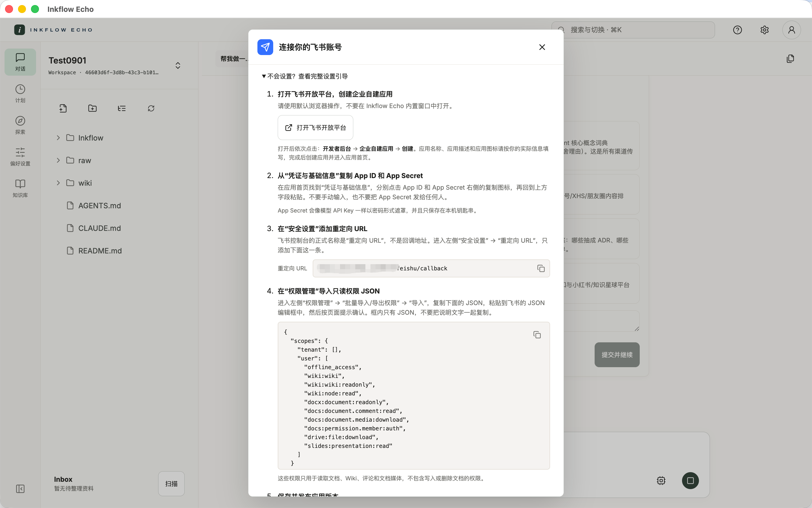812x508 pixels.
Task: Open the Test0901 workspace switcher
Action: [178, 65]
